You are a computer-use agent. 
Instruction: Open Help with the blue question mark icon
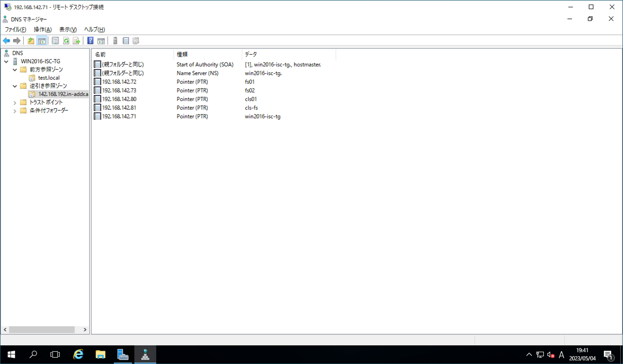(90, 41)
